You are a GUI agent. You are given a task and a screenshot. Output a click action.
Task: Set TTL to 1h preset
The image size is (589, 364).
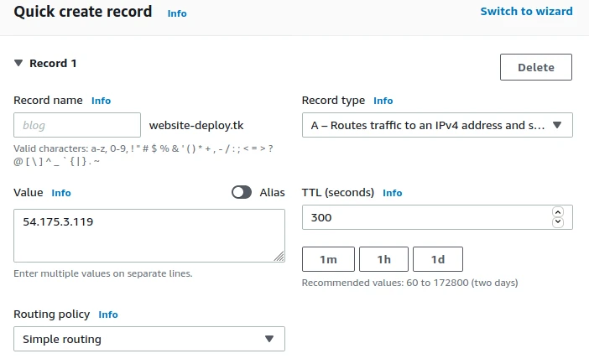click(383, 259)
